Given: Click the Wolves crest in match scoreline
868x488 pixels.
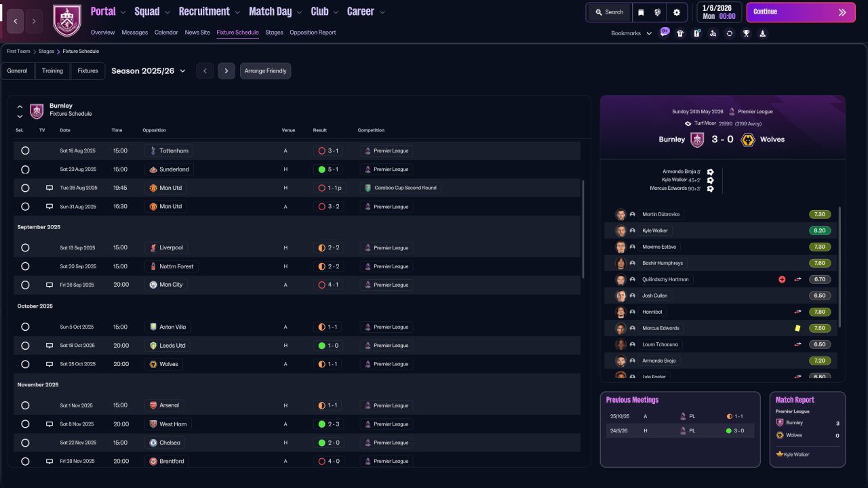Looking at the screenshot, I should 748,140.
